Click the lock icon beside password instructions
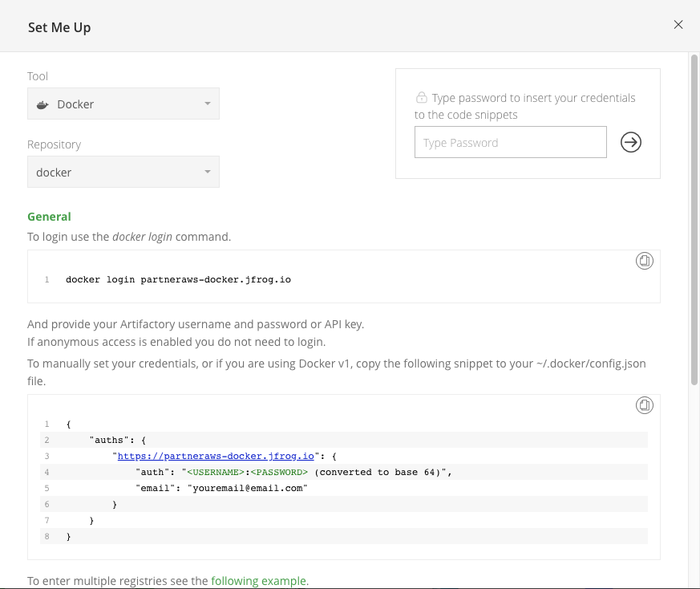 point(422,97)
